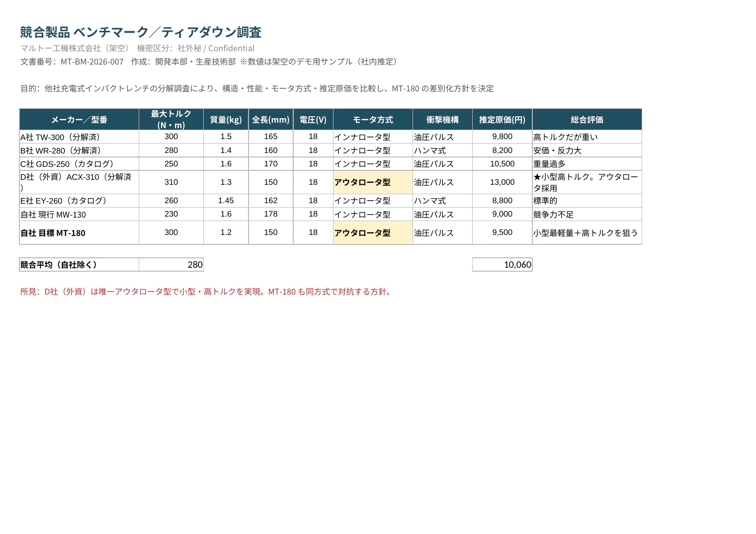Select estimated cost 13,000

(502, 182)
